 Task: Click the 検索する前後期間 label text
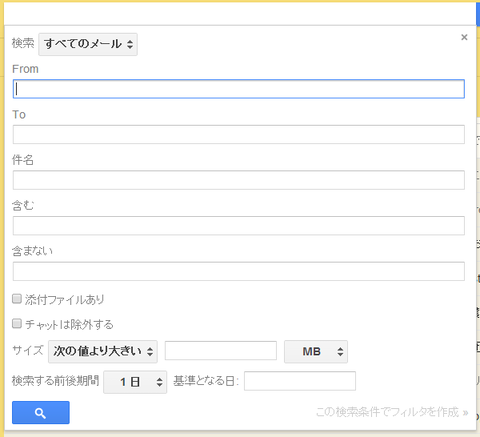55,381
